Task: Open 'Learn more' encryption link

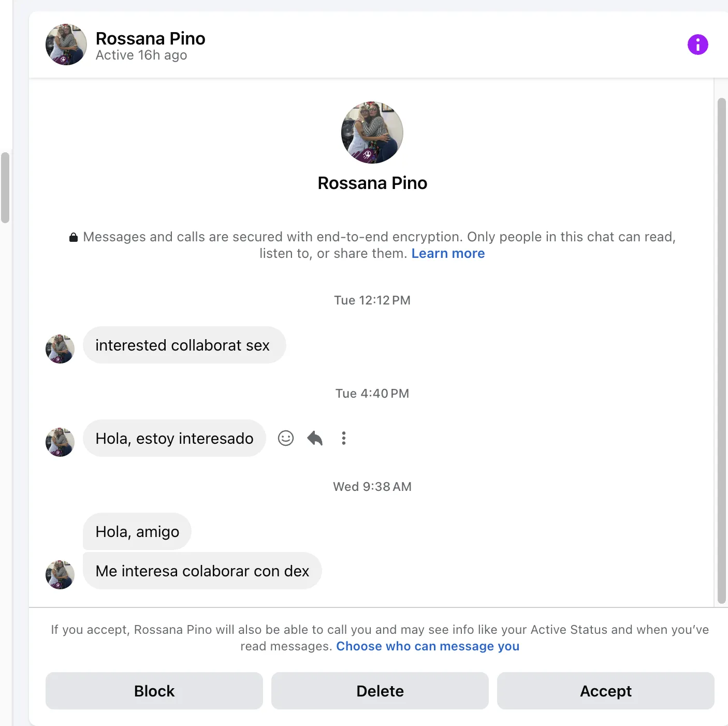Action: [448, 254]
